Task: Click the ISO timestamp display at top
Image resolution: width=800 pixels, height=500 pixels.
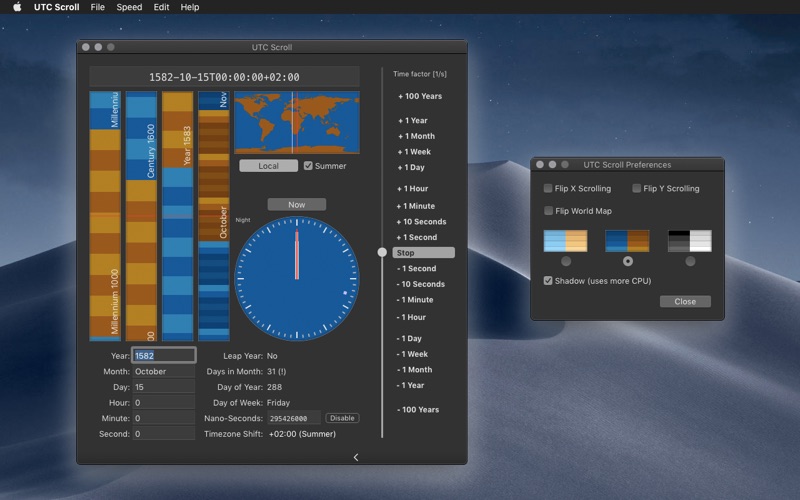Action: pyautogui.click(x=224, y=77)
